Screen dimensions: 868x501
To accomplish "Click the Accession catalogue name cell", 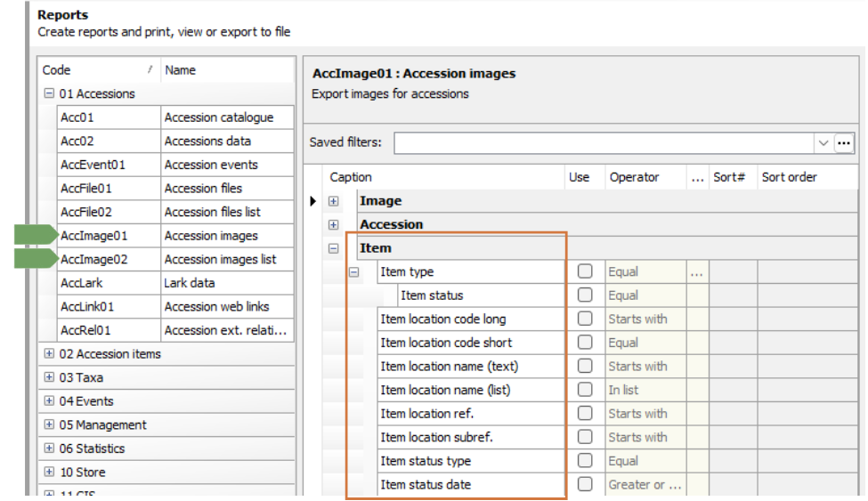I will coord(227,117).
